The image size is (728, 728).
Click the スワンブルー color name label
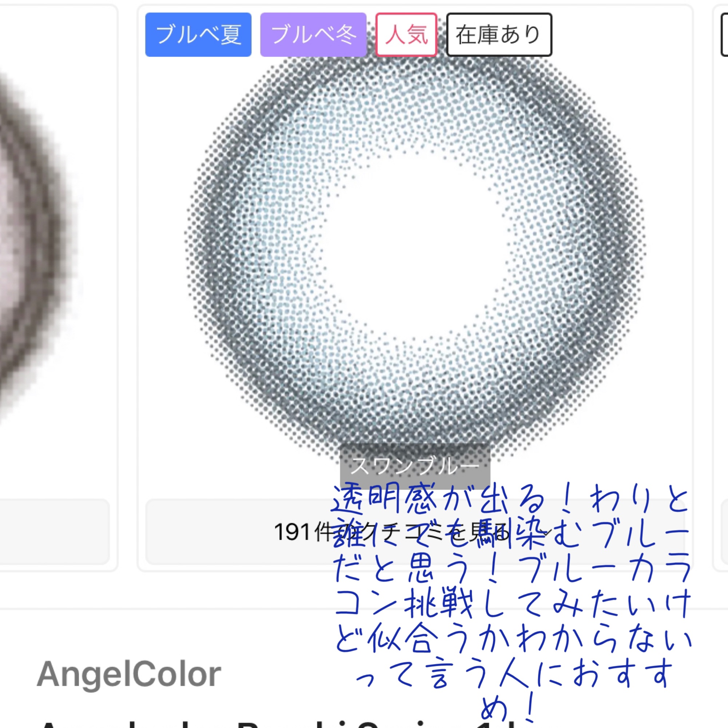[415, 466]
